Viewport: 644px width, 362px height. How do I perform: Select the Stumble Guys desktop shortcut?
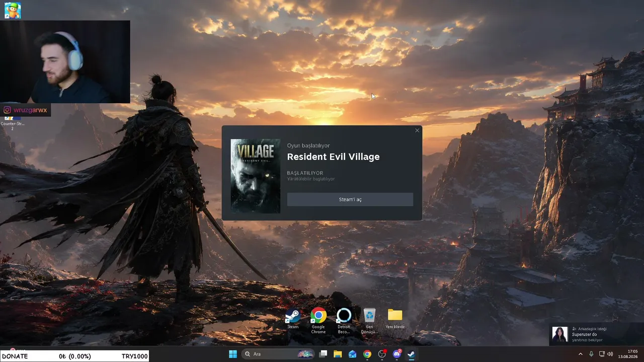[13, 10]
